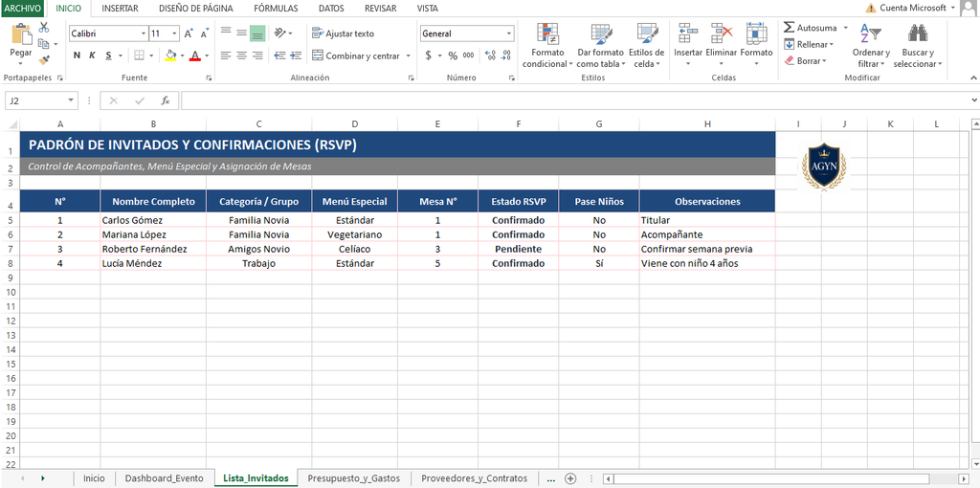Image resolution: width=980 pixels, height=488 pixels.
Task: Toggle italic (K) formatting
Action: [x=92, y=55]
